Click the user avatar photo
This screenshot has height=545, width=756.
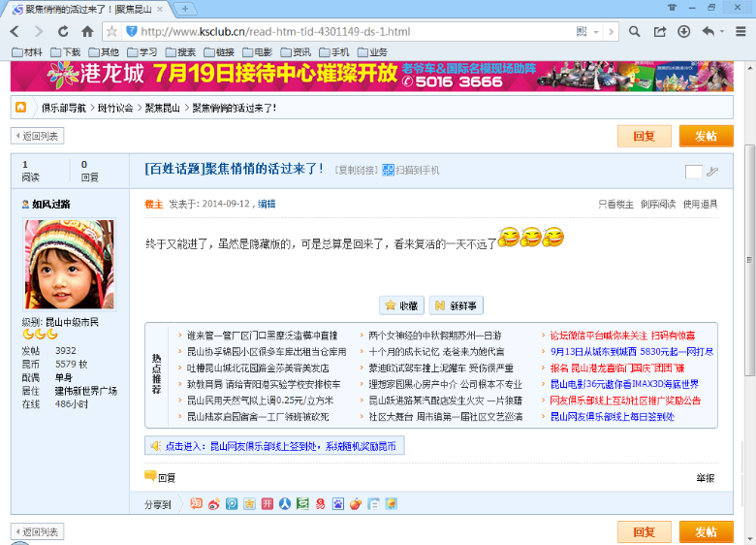coord(62,265)
